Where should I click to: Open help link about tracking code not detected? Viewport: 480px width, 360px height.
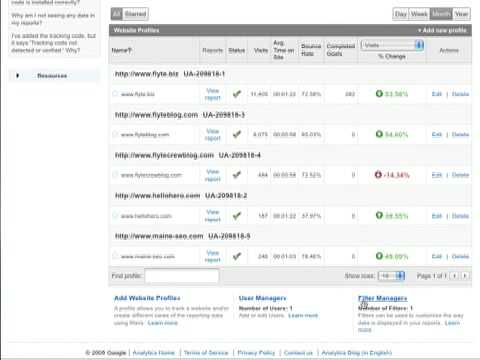pyautogui.click(x=53, y=43)
